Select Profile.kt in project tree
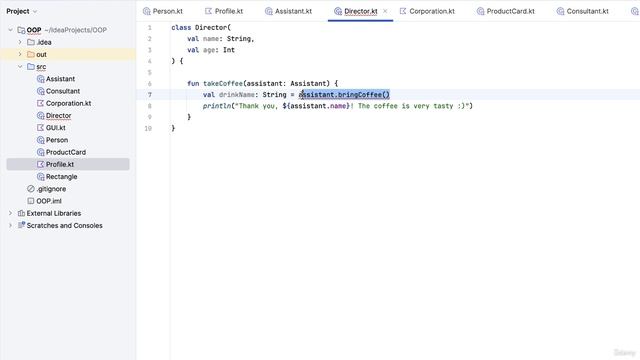Image resolution: width=640 pixels, height=360 pixels. (60, 164)
